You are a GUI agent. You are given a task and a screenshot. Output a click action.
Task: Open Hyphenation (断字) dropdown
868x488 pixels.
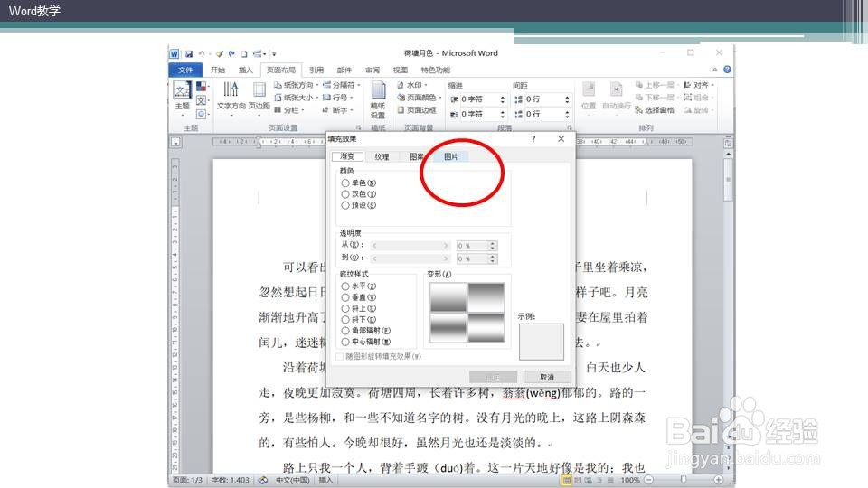point(337,110)
